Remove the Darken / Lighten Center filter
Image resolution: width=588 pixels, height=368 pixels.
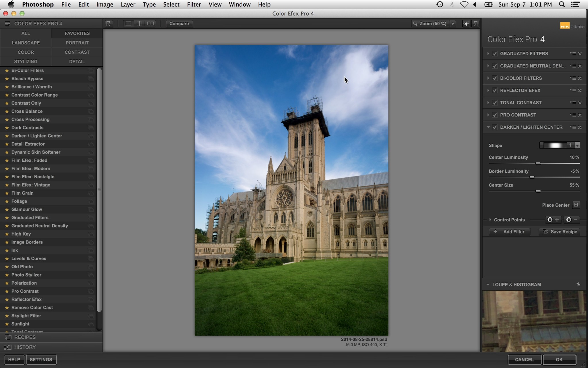(580, 127)
